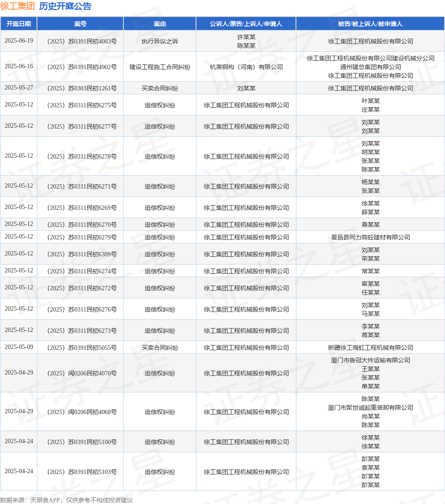445x504 pixels.
Task: Click defendant 荣某某
Action: point(371,259)
